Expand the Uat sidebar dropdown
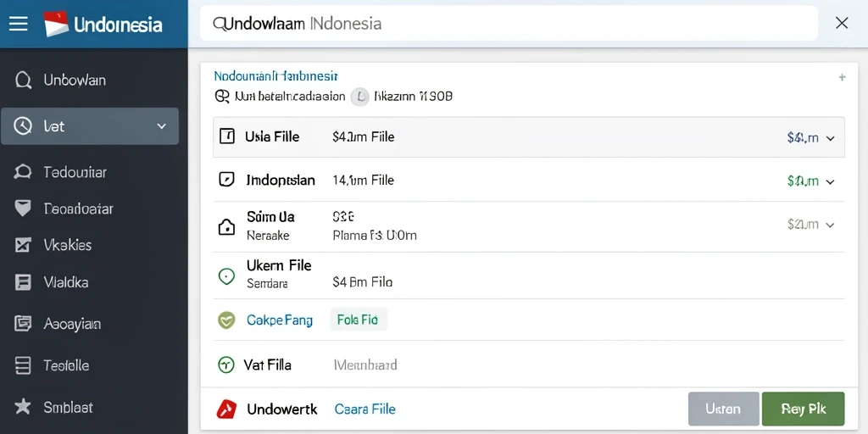Viewport: 868px width, 434px height. [x=162, y=126]
